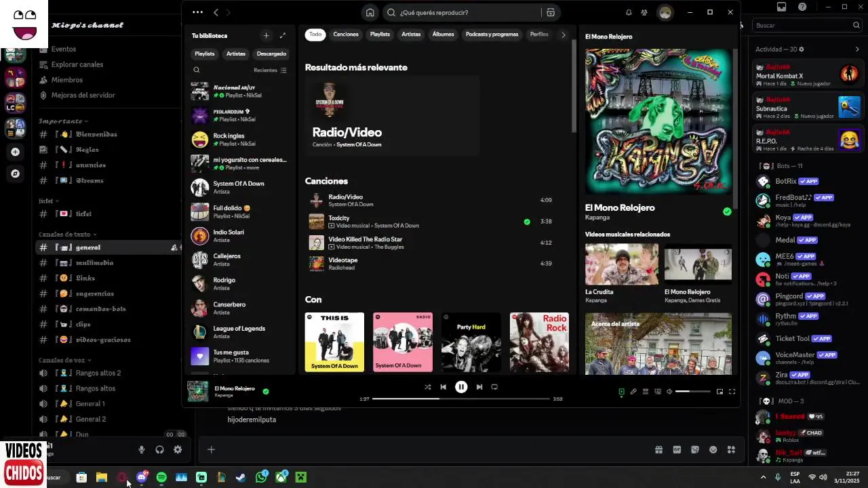
Task: Collapse Canales de voz category
Action: coord(65,360)
